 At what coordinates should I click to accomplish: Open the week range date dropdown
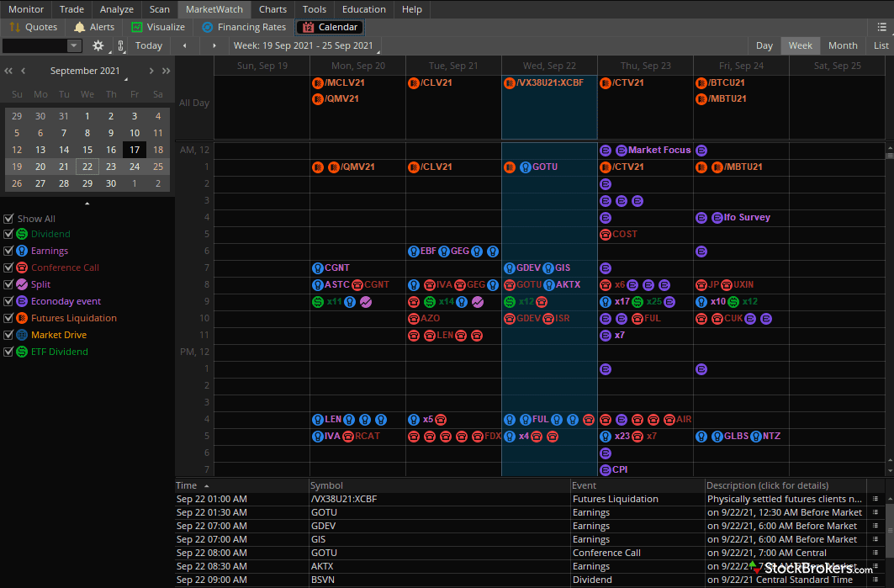point(304,46)
